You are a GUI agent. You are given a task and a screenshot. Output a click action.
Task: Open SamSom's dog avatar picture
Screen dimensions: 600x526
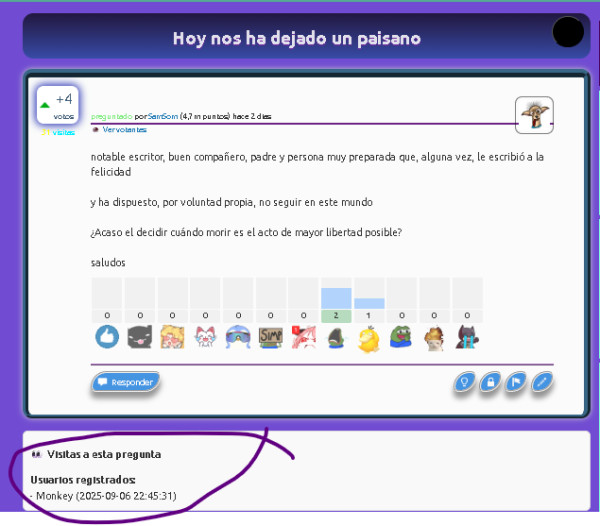click(534, 115)
